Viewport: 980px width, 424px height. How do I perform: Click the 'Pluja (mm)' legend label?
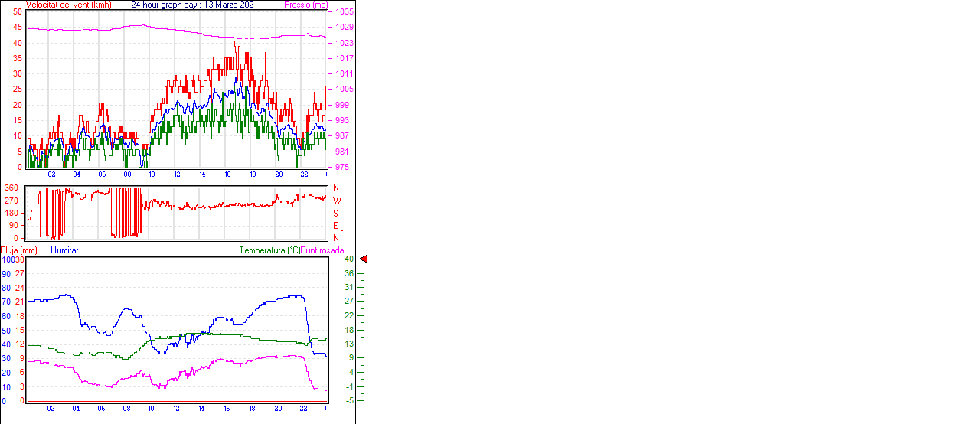coord(18,250)
